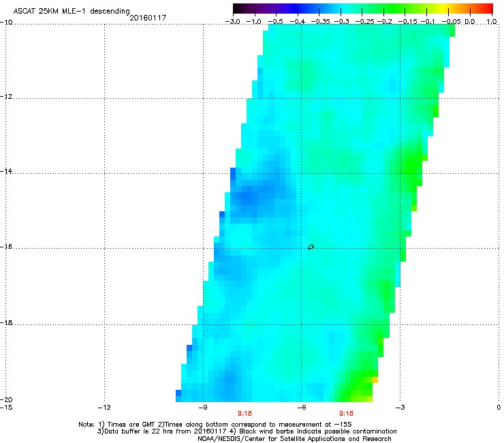Click the -1.0 label on the color bar

click(x=254, y=22)
